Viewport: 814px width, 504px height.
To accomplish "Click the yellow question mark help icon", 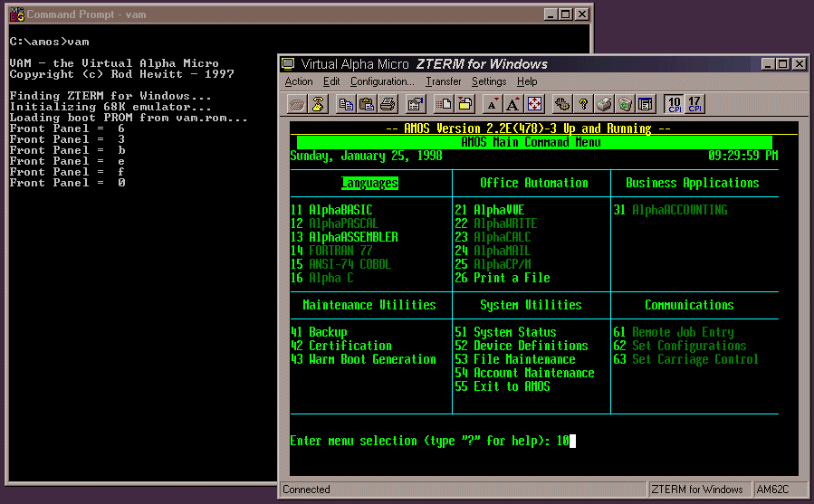I will (x=583, y=104).
